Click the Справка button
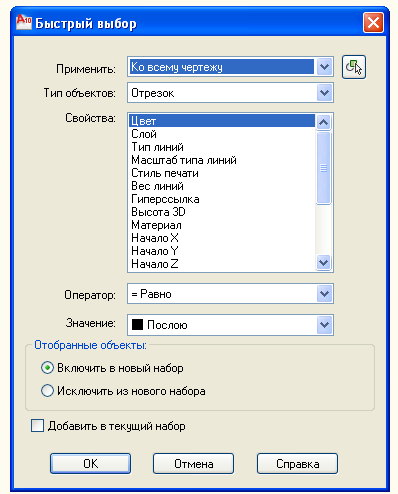This screenshot has height=494, width=398. tap(297, 463)
